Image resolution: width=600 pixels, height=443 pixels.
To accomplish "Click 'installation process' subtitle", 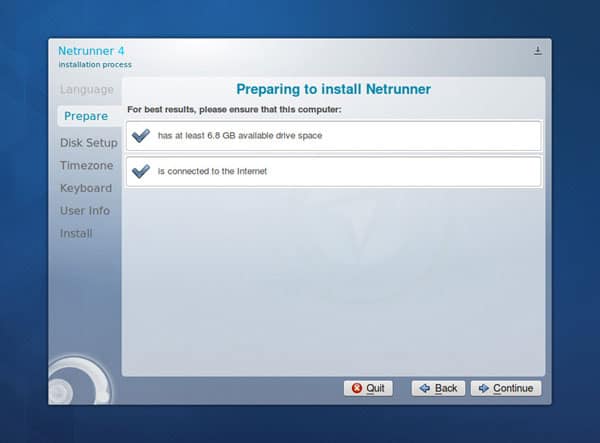I will (95, 65).
